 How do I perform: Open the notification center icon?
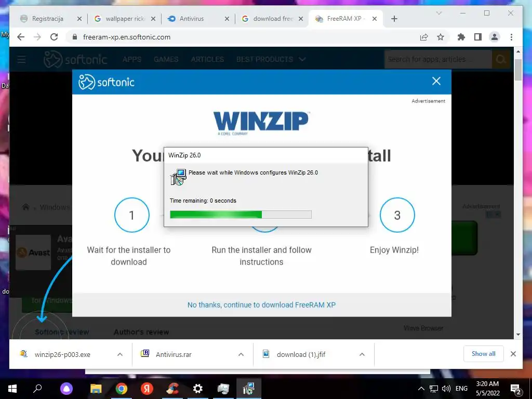(515, 389)
